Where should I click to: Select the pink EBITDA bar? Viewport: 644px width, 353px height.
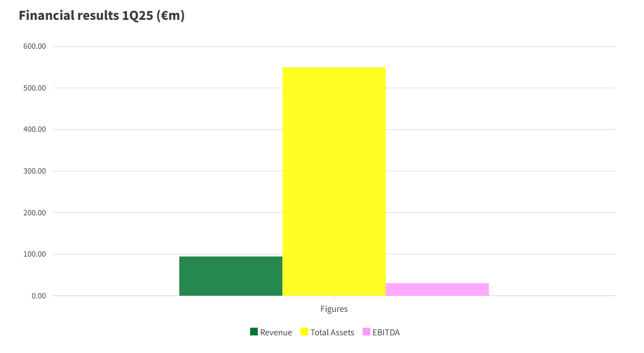[x=437, y=289]
